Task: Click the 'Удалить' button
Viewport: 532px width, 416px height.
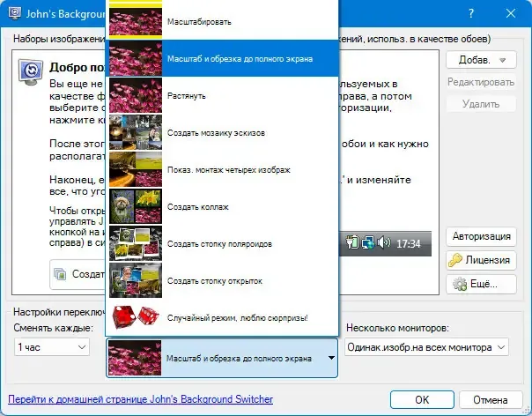Action: click(481, 104)
